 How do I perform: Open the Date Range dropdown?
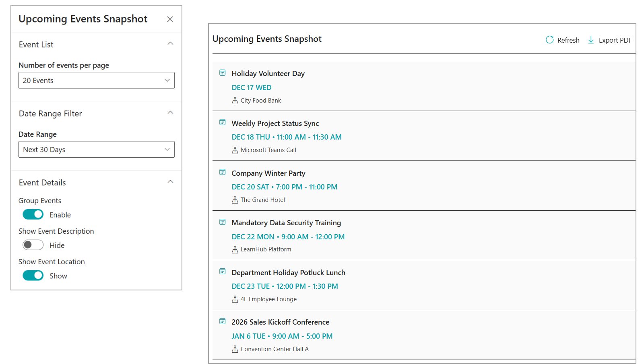(x=96, y=150)
